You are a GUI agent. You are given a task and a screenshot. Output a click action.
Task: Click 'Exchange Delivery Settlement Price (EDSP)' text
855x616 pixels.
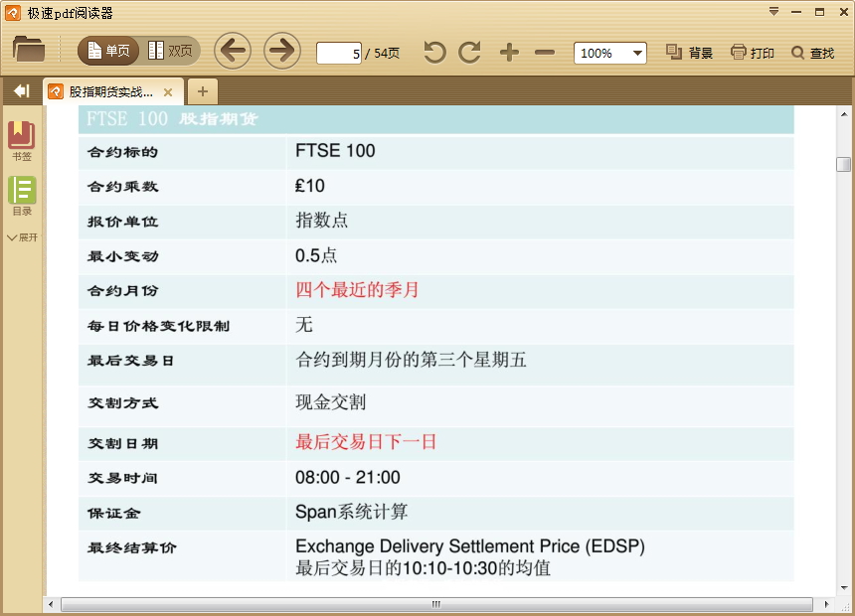470,546
